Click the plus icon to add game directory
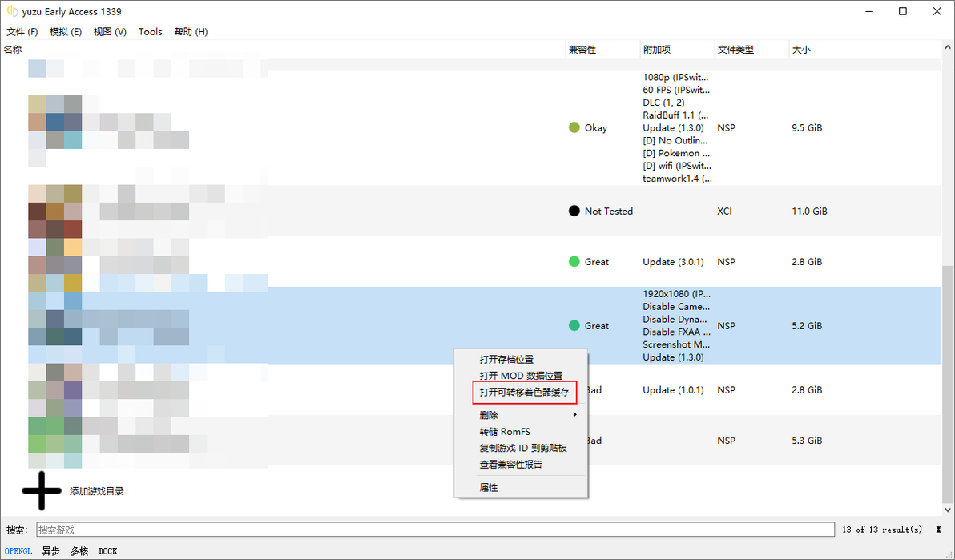This screenshot has width=955, height=560. pos(42,490)
